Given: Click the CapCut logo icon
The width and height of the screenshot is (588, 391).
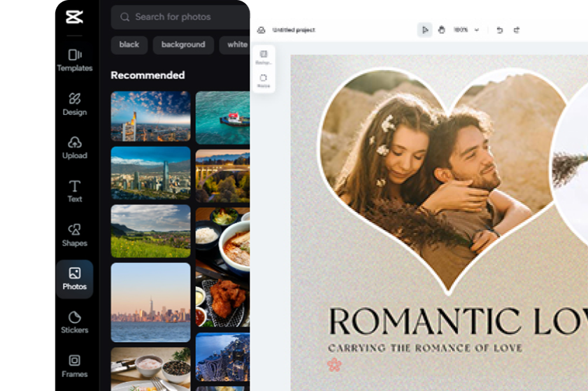Looking at the screenshot, I should (x=74, y=17).
